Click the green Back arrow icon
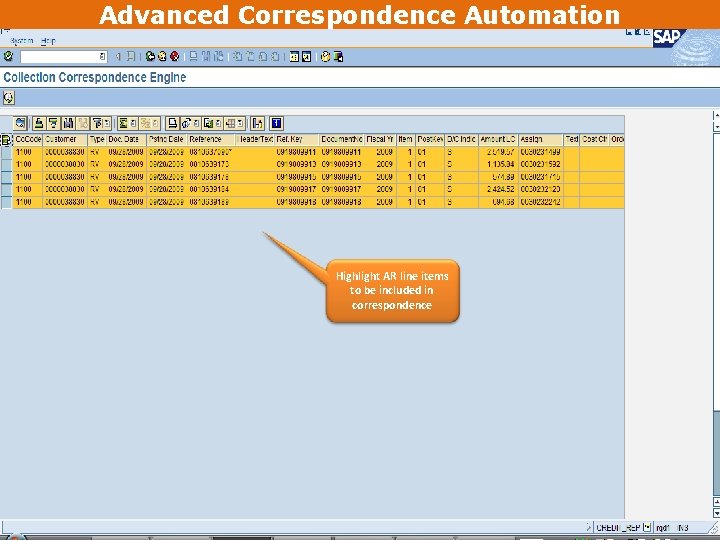This screenshot has height=540, width=720. (x=150, y=56)
